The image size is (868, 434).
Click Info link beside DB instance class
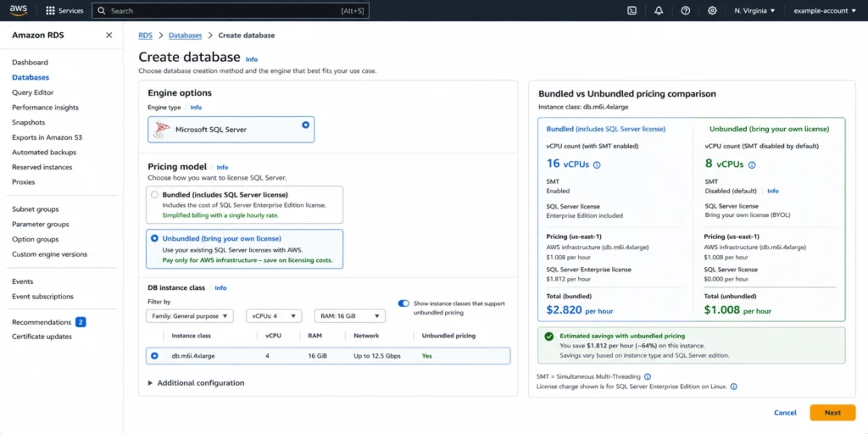pyautogui.click(x=220, y=288)
